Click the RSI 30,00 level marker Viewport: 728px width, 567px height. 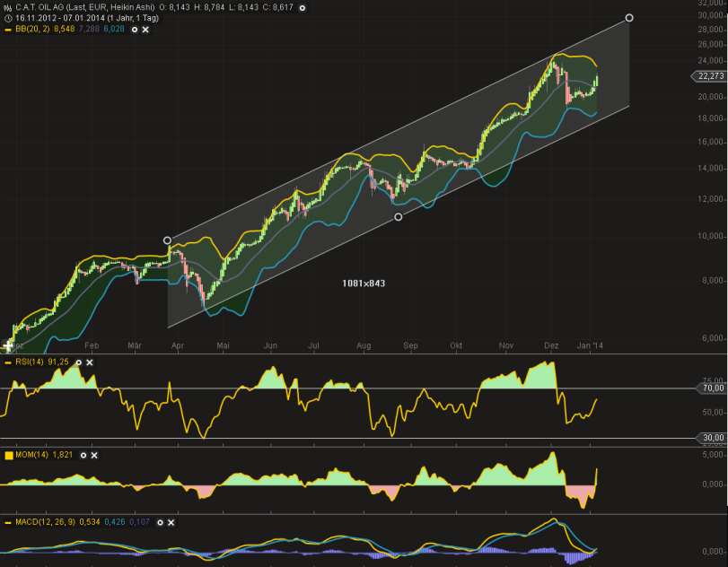711,438
